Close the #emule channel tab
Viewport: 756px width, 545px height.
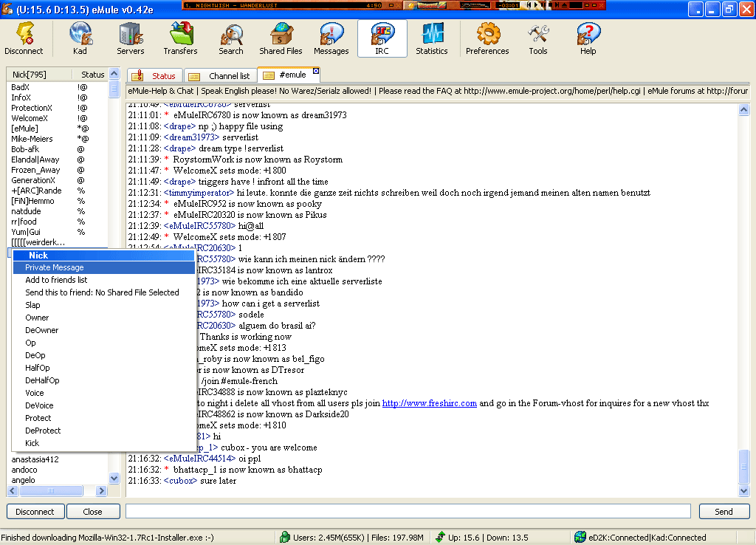click(316, 71)
